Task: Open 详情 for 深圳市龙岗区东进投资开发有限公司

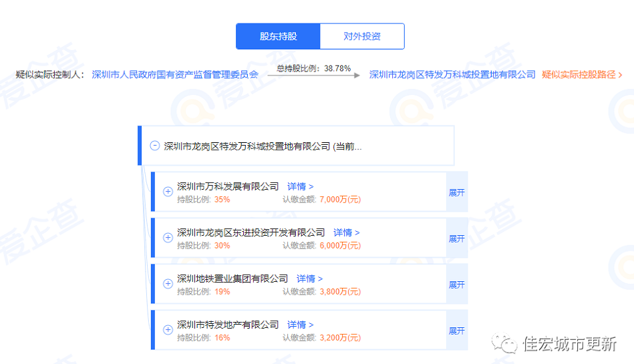Action: point(346,232)
